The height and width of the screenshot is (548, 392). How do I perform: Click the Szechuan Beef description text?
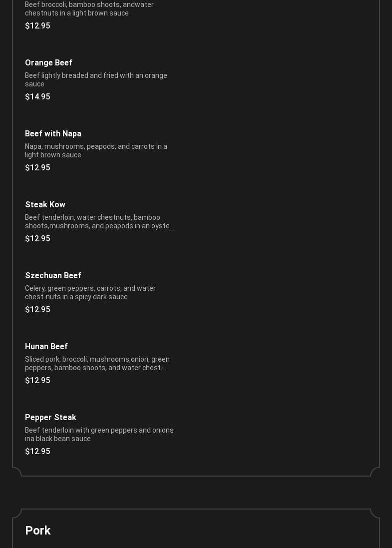click(x=90, y=293)
